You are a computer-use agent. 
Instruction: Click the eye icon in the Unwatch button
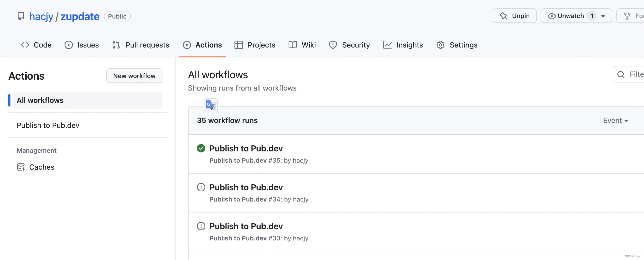(x=552, y=16)
